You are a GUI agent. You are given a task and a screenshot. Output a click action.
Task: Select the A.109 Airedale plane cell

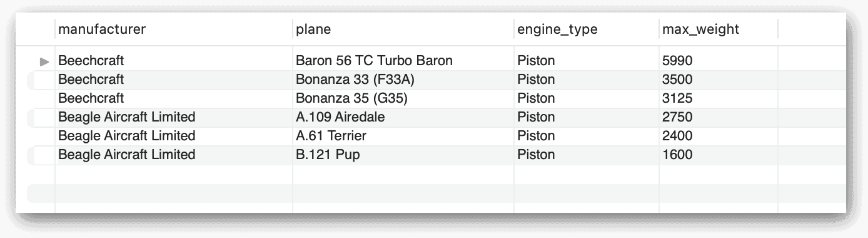[x=403, y=117]
